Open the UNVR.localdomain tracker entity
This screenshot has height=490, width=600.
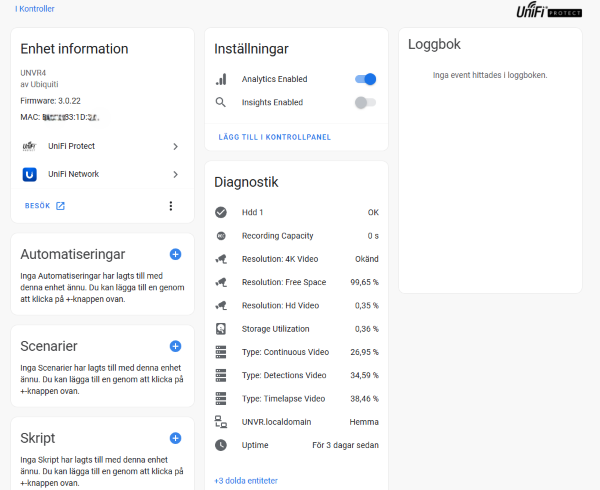(297, 422)
